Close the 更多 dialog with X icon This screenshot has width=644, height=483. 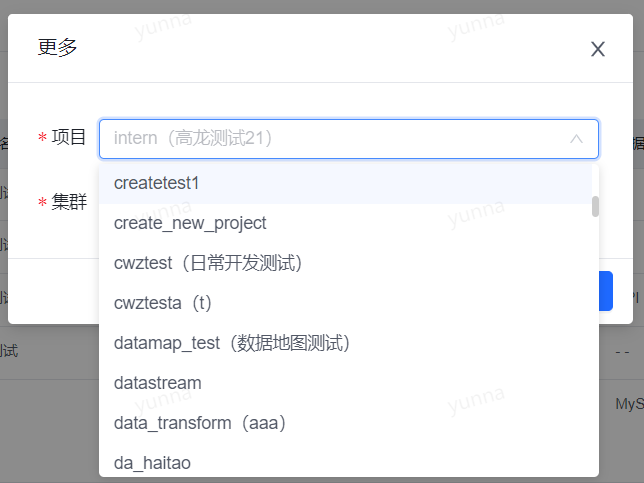click(x=598, y=49)
